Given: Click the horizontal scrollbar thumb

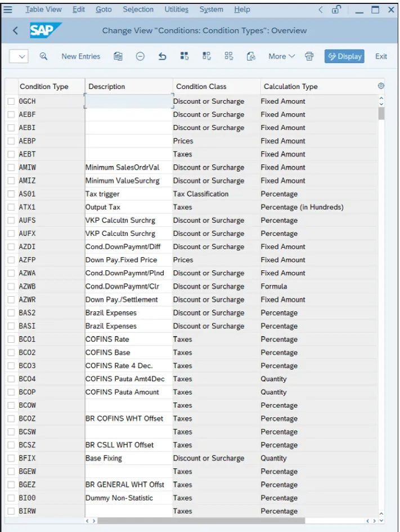Looking at the screenshot, I should 201,521.
